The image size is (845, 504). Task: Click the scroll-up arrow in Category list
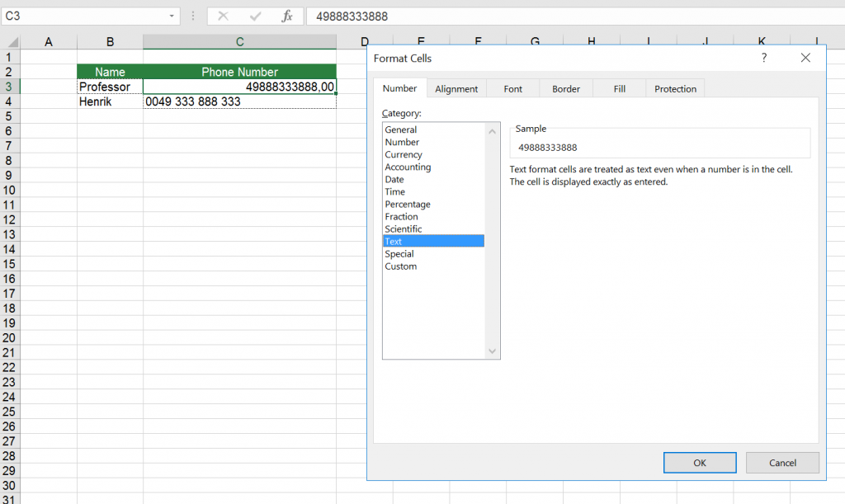[x=492, y=130]
